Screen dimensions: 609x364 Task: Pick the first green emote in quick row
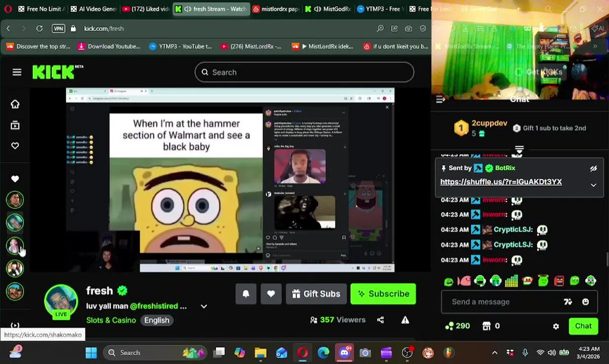pyautogui.click(x=449, y=281)
